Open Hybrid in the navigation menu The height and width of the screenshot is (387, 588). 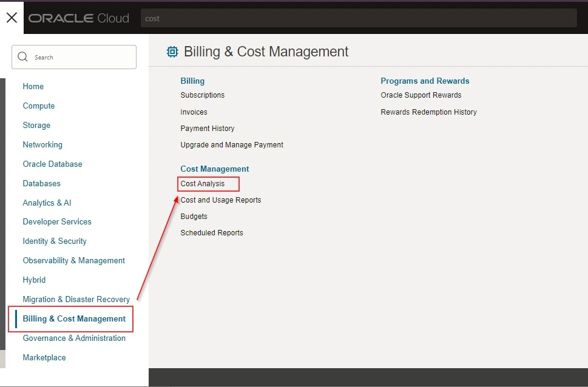click(x=34, y=280)
